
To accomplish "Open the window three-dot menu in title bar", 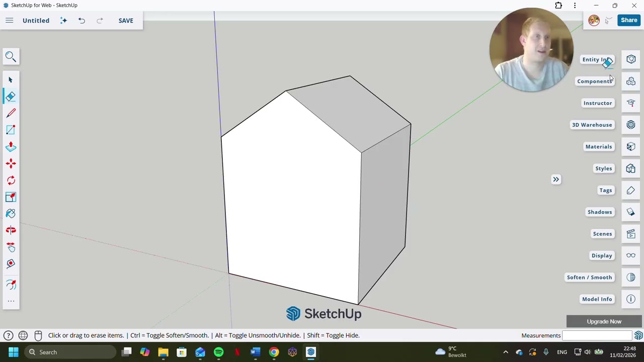I will point(575,6).
